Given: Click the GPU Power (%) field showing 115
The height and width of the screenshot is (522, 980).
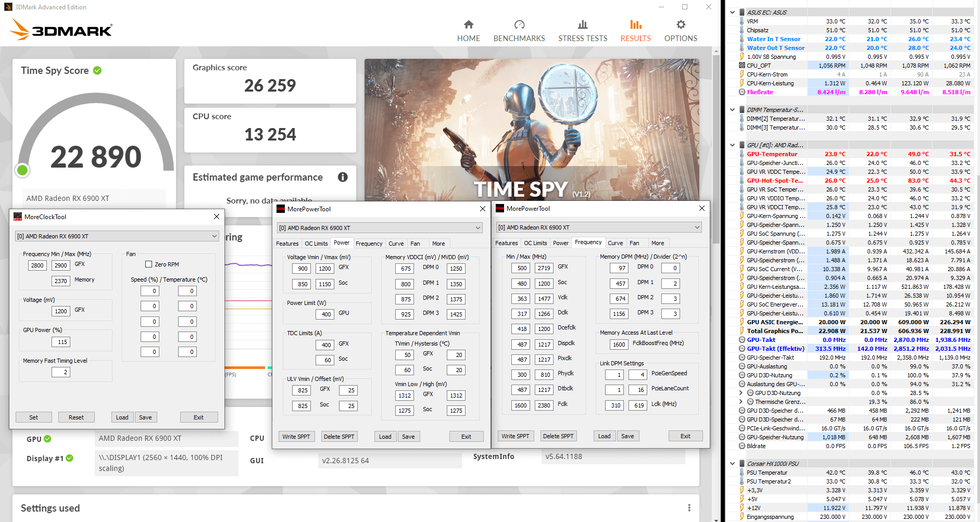Looking at the screenshot, I should coord(61,342).
